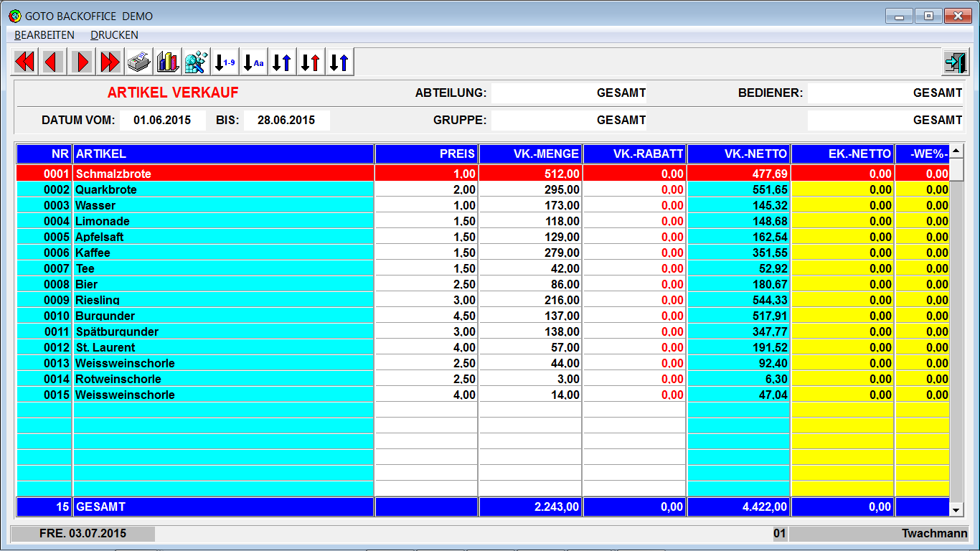Exit the report via the door icon

[954, 62]
